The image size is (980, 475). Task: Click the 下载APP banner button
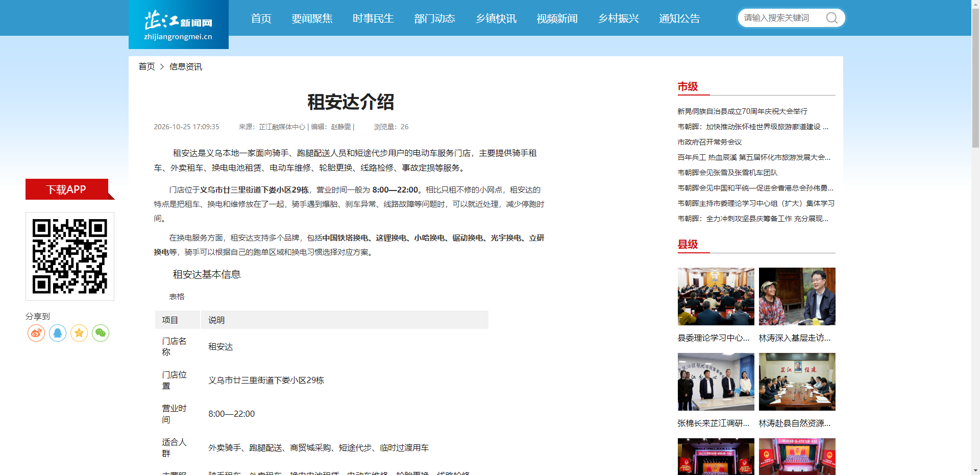67,189
